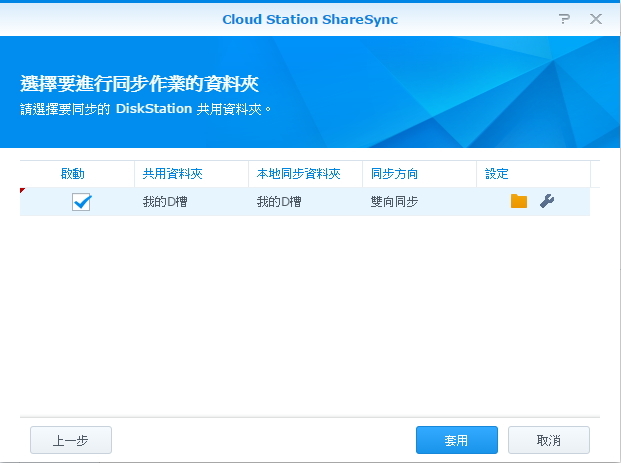
Task: Click the 設定 column header
Action: (497, 174)
